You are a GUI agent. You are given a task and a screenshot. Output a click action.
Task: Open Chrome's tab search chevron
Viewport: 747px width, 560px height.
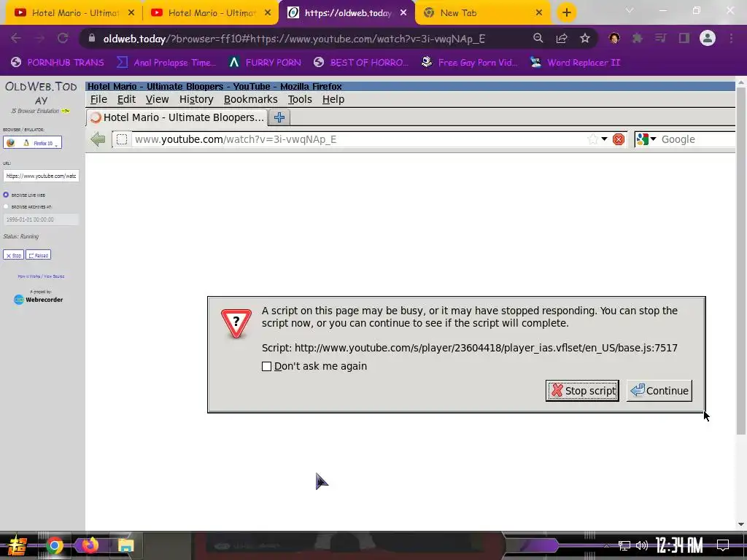pos(630,10)
